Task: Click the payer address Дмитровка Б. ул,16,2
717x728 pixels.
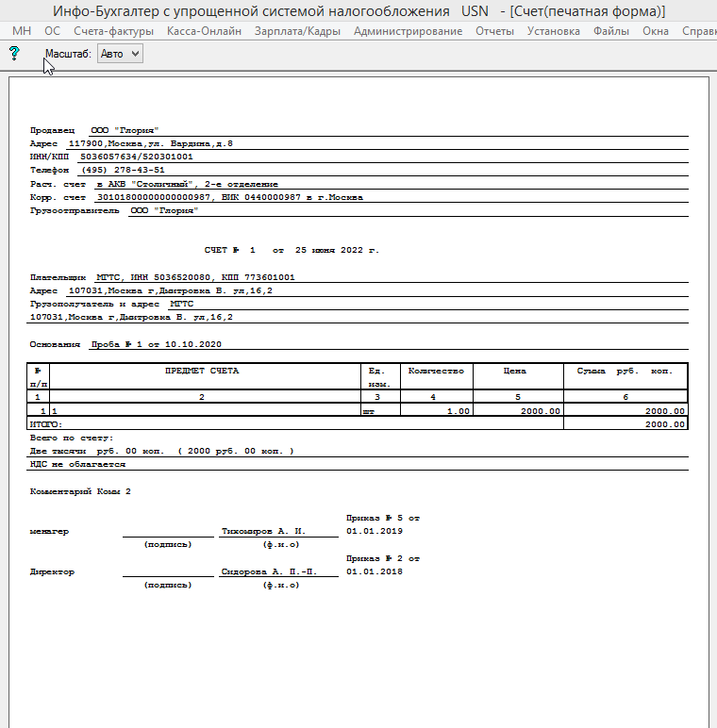Action: 171,290
